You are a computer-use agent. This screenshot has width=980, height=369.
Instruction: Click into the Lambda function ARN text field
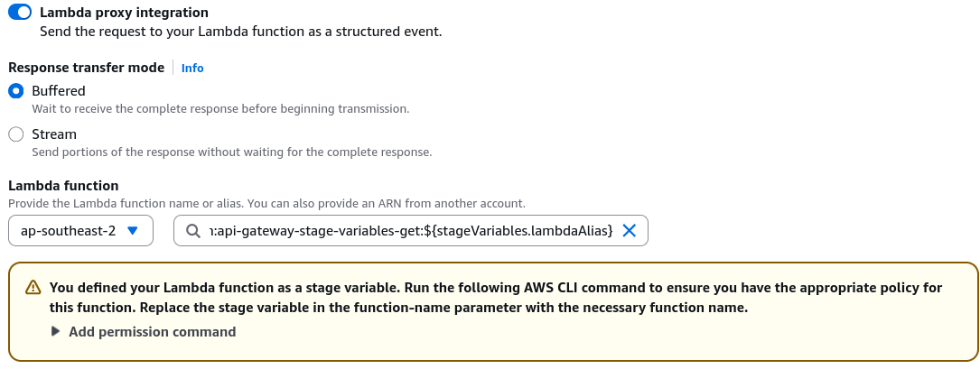[411, 230]
